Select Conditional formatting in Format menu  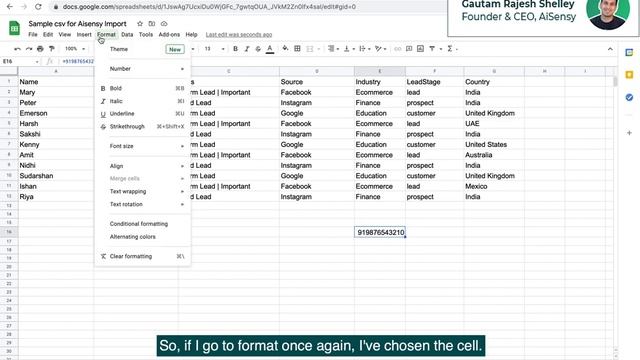coord(143,224)
